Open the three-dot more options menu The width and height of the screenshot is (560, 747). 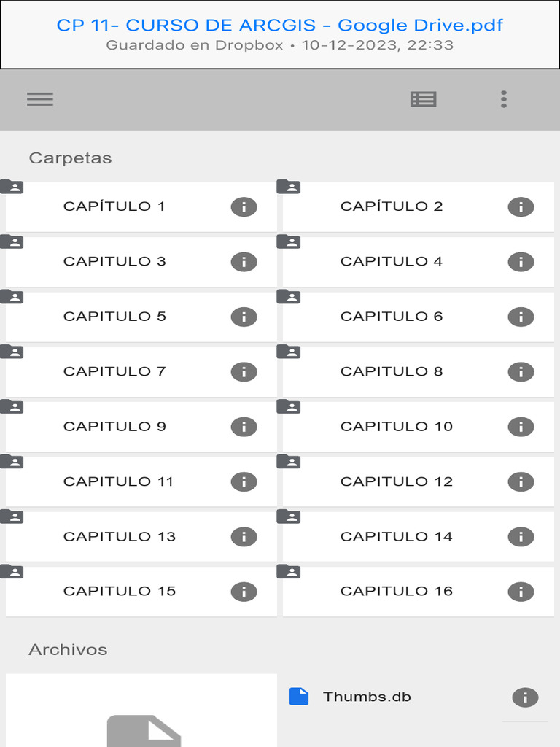coord(504,99)
